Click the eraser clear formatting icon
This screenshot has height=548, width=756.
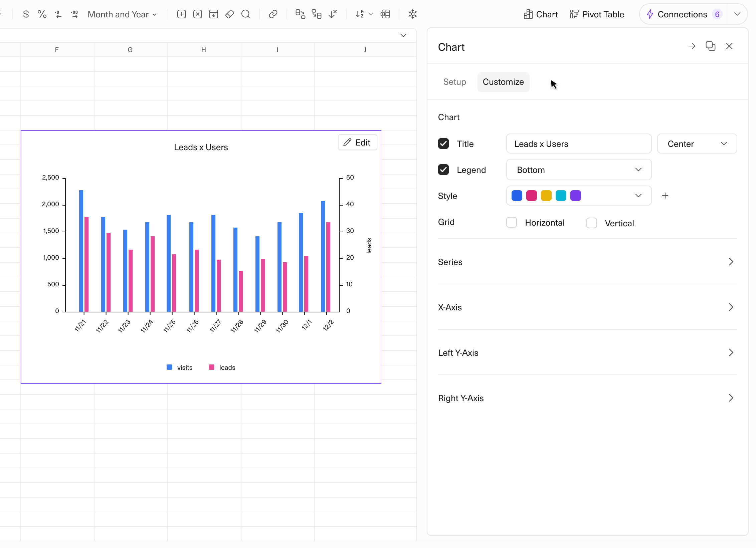coord(230,14)
